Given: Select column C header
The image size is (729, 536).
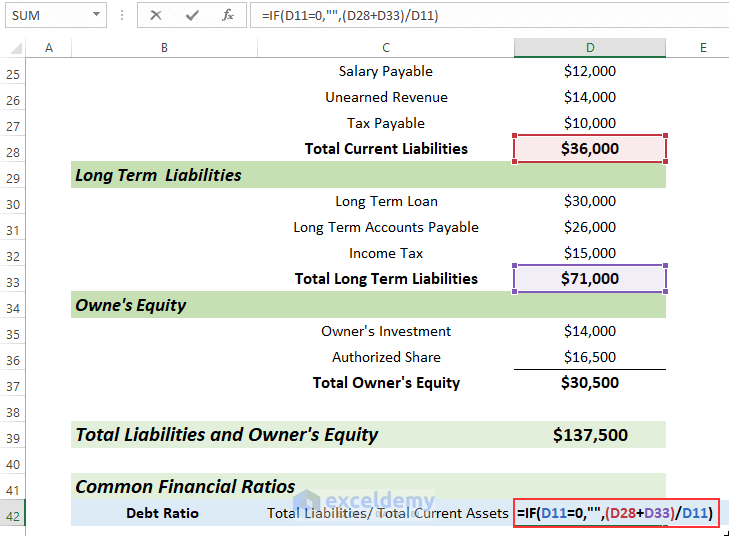Looking at the screenshot, I should 385,48.
